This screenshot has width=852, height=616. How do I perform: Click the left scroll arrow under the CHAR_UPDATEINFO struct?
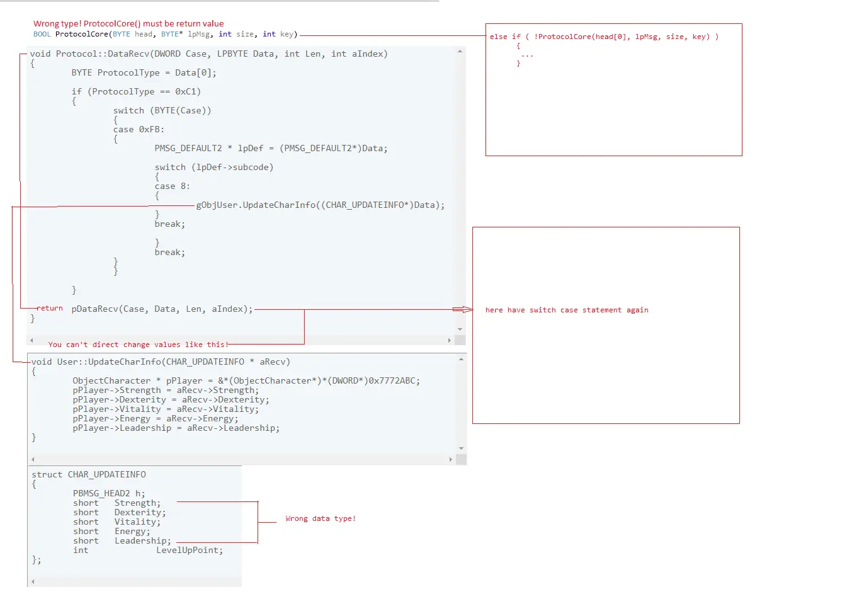33,582
